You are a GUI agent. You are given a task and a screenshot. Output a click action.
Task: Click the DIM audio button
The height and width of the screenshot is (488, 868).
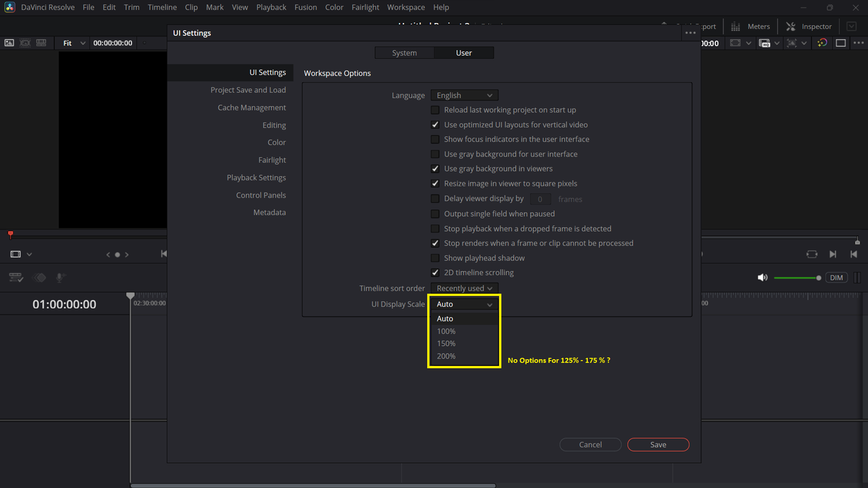coord(836,278)
